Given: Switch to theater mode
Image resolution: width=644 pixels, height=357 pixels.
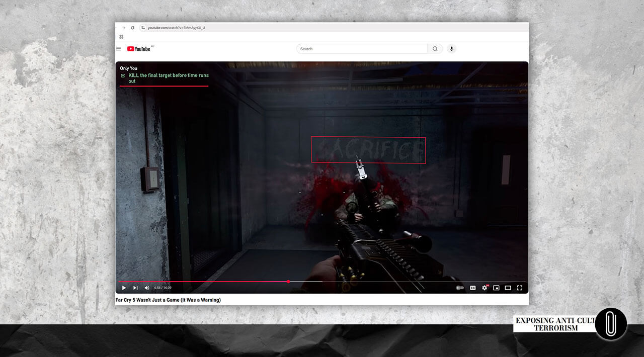Looking at the screenshot, I should click(508, 288).
